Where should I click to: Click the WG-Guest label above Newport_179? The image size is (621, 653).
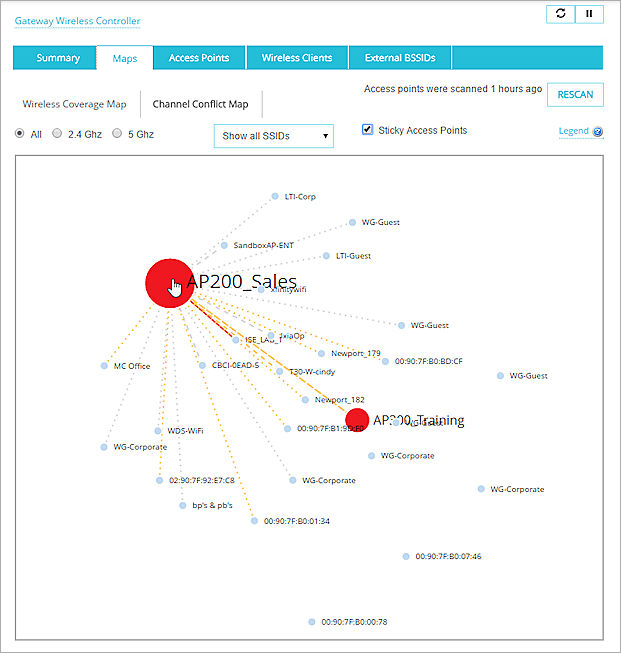[429, 325]
